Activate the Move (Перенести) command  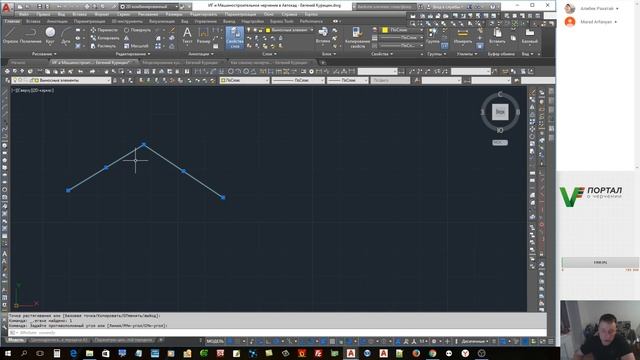[104, 30]
